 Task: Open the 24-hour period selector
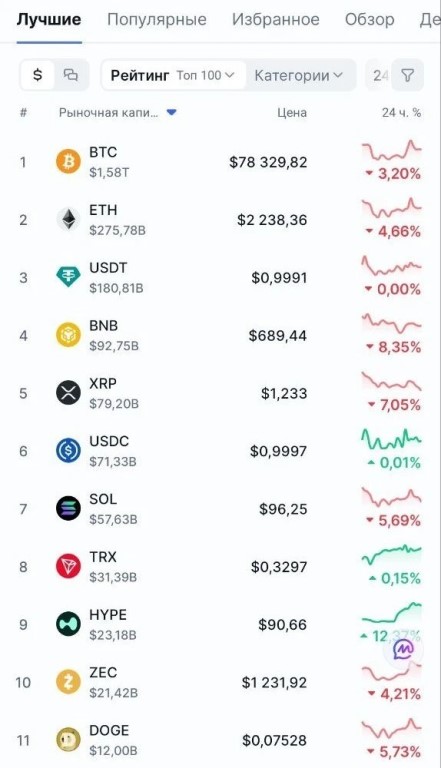pyautogui.click(x=379, y=75)
